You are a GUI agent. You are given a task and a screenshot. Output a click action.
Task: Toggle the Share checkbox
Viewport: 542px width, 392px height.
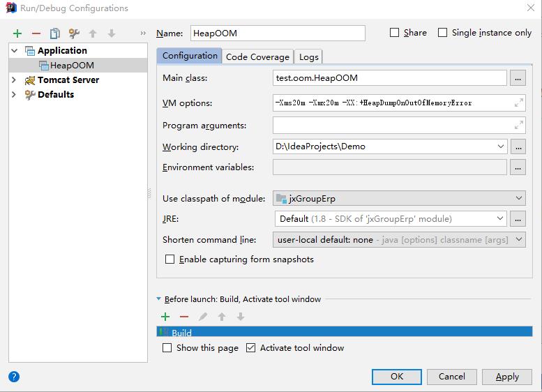click(x=394, y=33)
